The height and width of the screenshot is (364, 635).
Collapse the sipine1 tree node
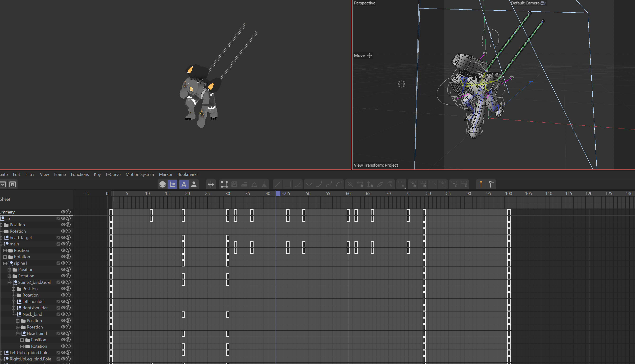point(5,263)
